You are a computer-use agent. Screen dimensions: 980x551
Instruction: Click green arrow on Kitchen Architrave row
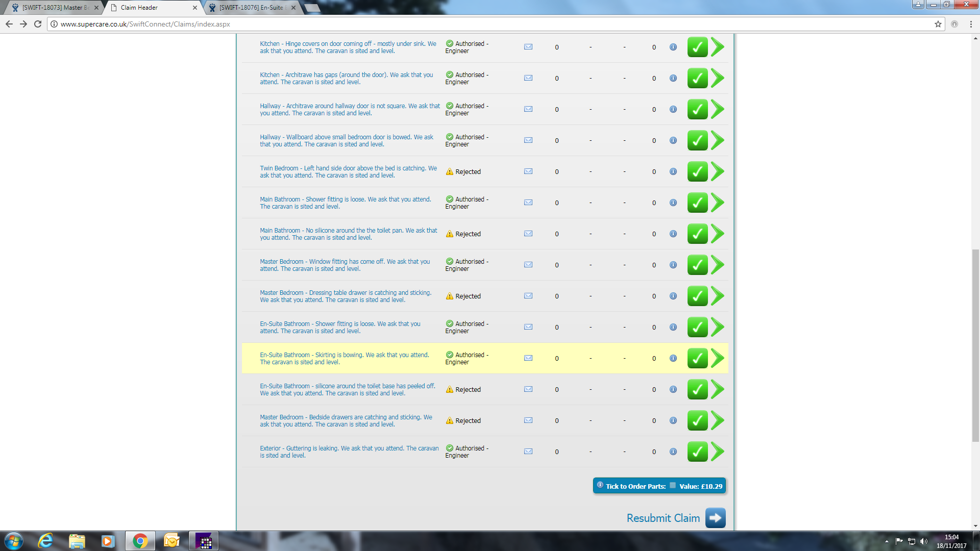click(718, 78)
